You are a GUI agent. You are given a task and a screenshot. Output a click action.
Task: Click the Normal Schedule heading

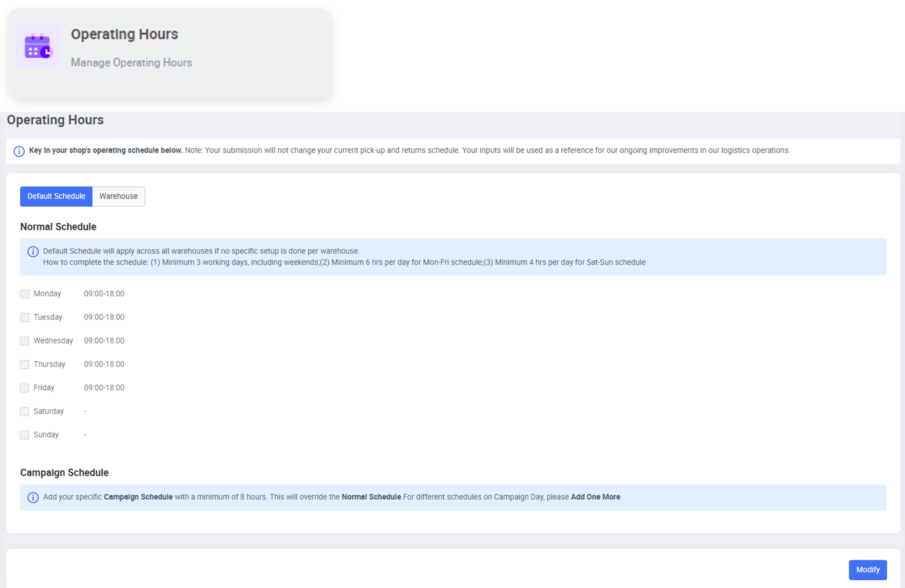tap(58, 227)
